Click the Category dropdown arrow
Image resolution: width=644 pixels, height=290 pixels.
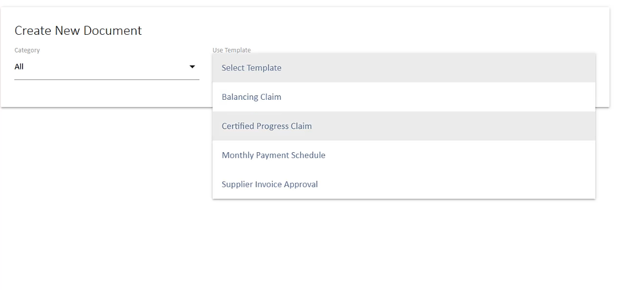pos(192,67)
